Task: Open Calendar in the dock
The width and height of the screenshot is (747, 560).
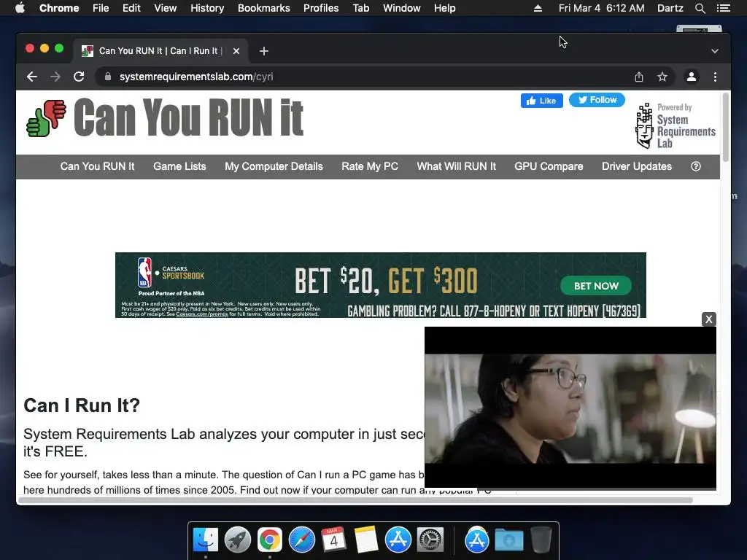Action: pyautogui.click(x=333, y=540)
